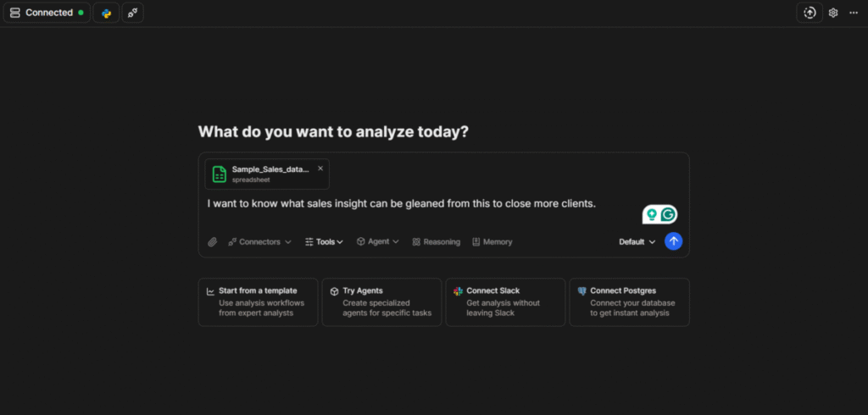Open the Tools dropdown
The width and height of the screenshot is (868, 415).
pos(324,241)
